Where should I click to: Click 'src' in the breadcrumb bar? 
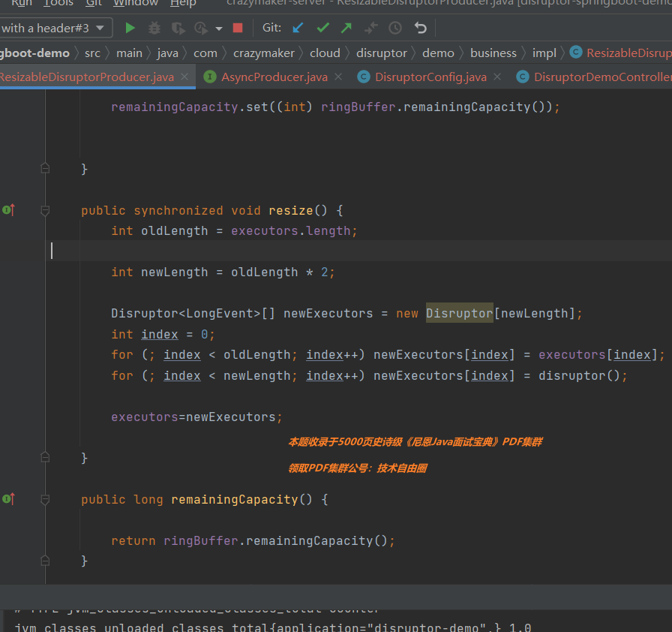pyautogui.click(x=92, y=53)
